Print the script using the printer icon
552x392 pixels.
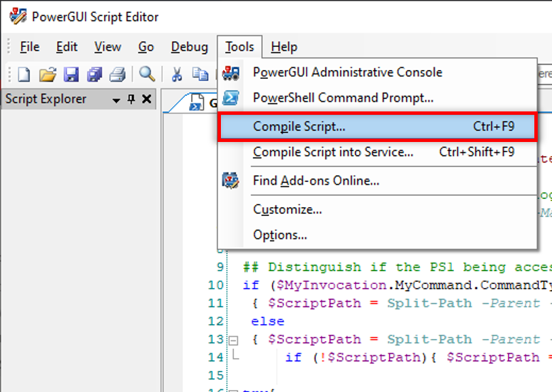click(118, 74)
